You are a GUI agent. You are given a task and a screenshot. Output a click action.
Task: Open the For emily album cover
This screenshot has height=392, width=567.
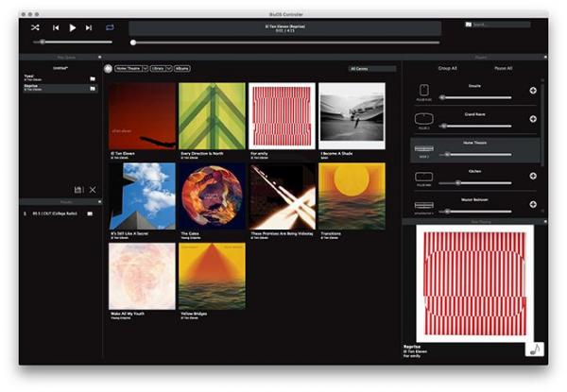tap(282, 116)
